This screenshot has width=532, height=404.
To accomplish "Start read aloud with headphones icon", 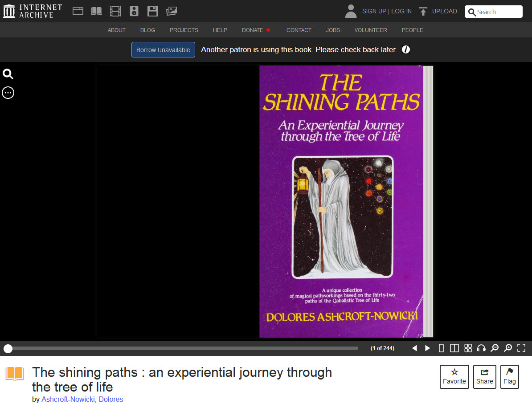I will [x=481, y=348].
